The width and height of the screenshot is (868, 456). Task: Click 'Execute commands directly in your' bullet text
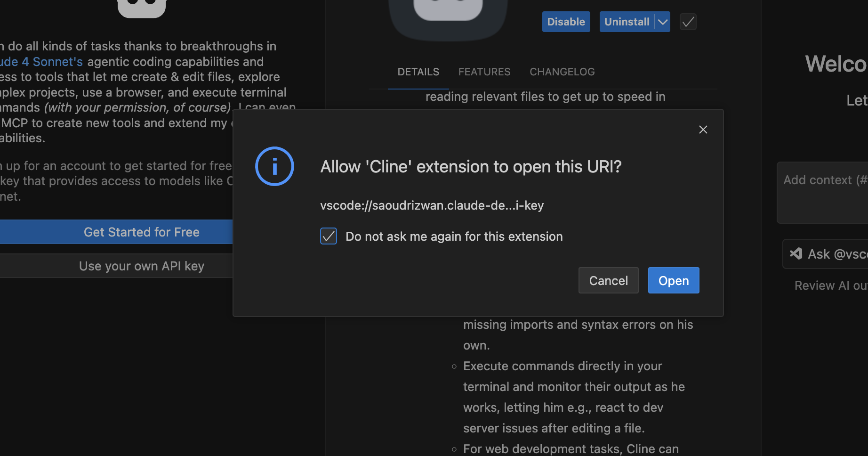pos(563,366)
